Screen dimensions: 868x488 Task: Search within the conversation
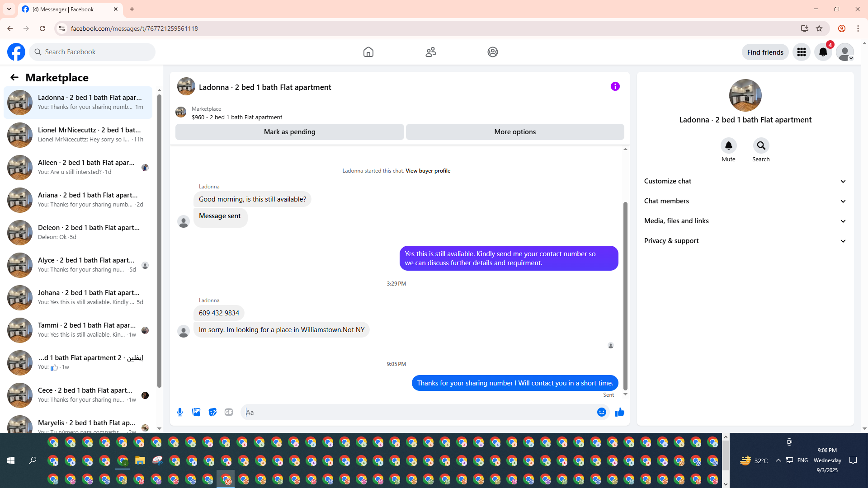click(x=761, y=145)
